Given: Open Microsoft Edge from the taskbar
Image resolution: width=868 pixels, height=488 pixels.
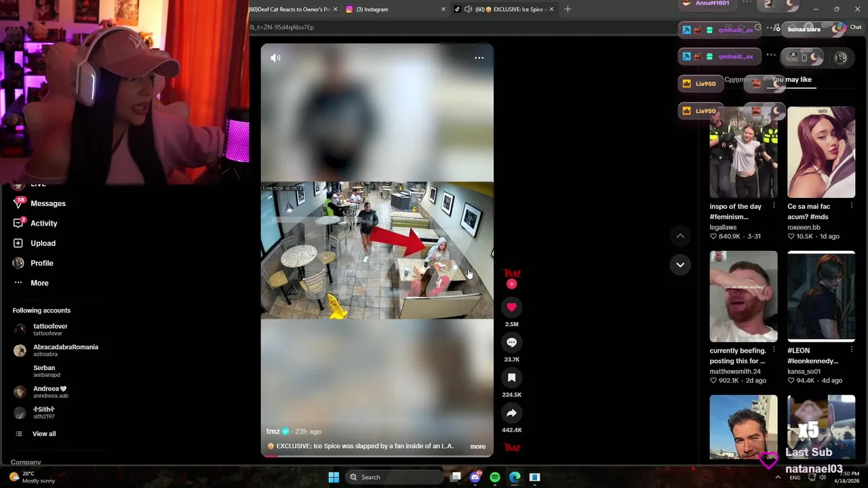Looking at the screenshot, I should point(515,477).
